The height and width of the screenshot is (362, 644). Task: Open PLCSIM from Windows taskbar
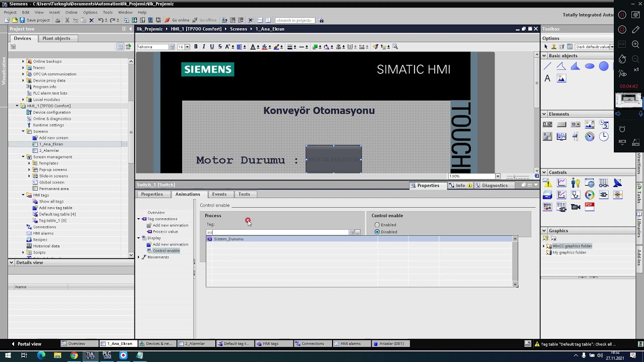coord(107,355)
